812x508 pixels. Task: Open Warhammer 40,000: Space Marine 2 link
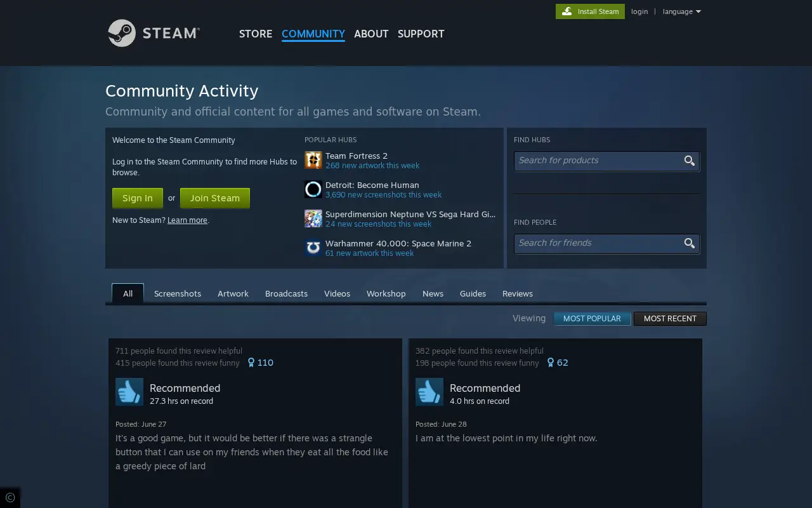(398, 243)
